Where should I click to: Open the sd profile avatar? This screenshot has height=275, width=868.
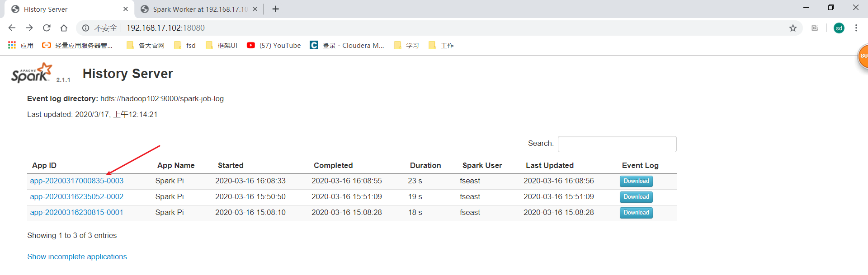(839, 28)
